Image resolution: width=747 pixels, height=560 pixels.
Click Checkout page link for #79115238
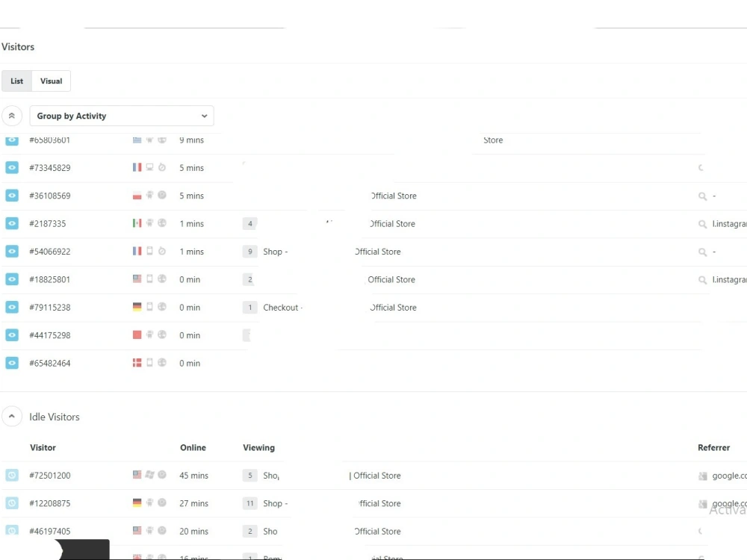[x=282, y=308]
